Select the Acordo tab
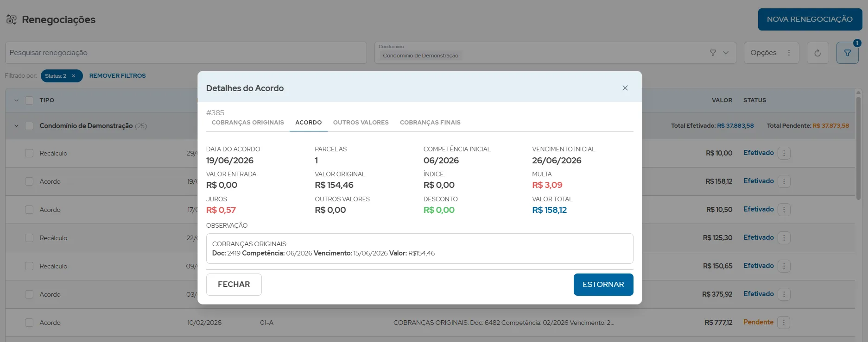The width and height of the screenshot is (868, 342). pyautogui.click(x=308, y=123)
